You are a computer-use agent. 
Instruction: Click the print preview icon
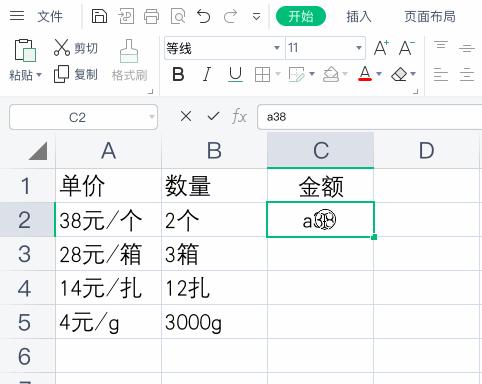178,16
